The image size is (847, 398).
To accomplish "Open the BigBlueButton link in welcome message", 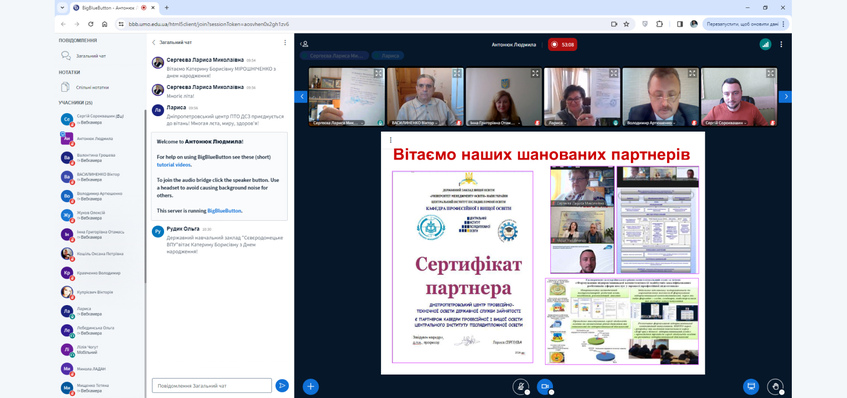I will click(224, 211).
